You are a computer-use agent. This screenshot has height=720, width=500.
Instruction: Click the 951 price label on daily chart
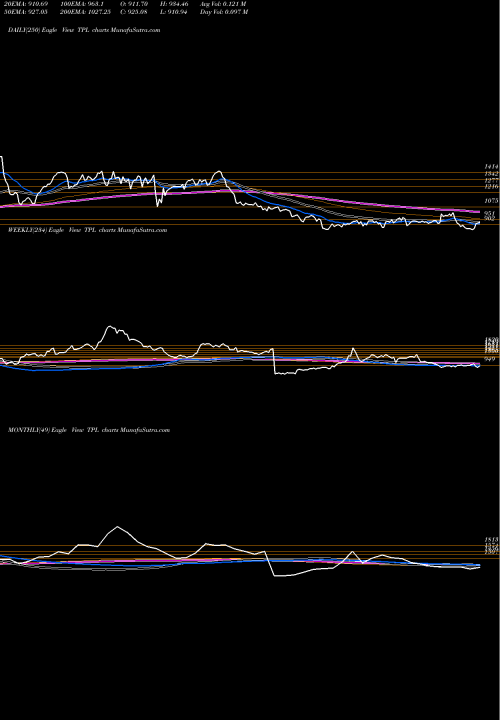coord(490,214)
